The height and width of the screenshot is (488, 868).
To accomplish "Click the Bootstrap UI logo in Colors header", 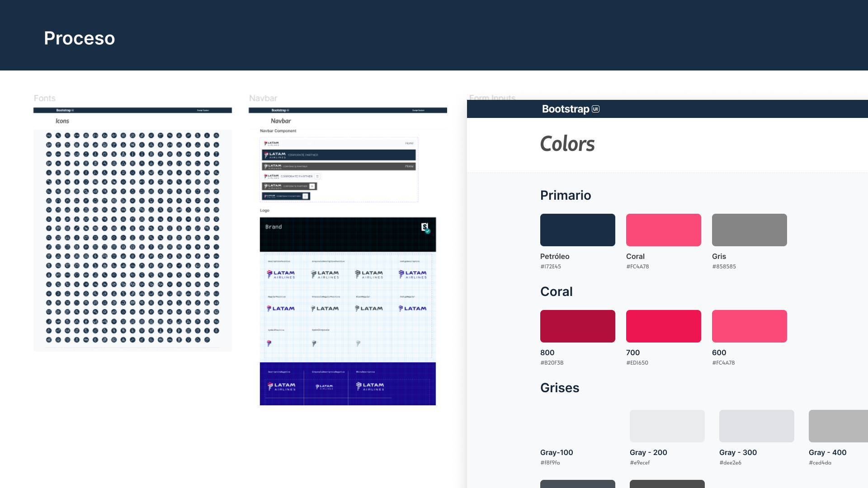I will click(x=571, y=109).
